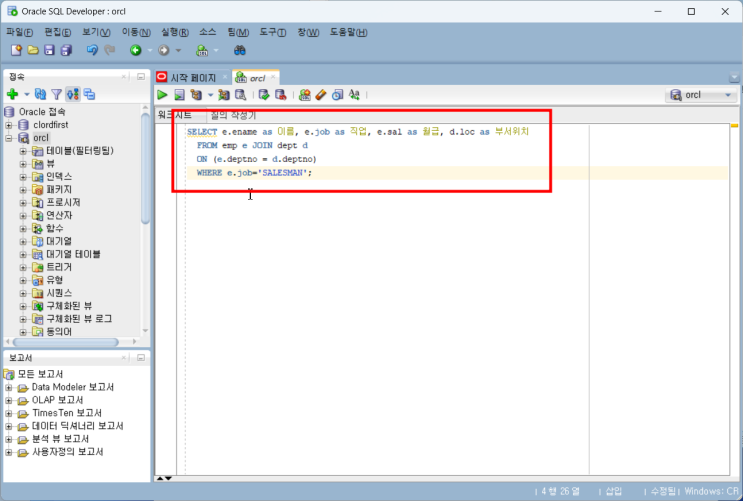Viewport: 743px width, 501px height.
Task: Click the To Upper/Lower case Aa icon
Action: pos(354,95)
